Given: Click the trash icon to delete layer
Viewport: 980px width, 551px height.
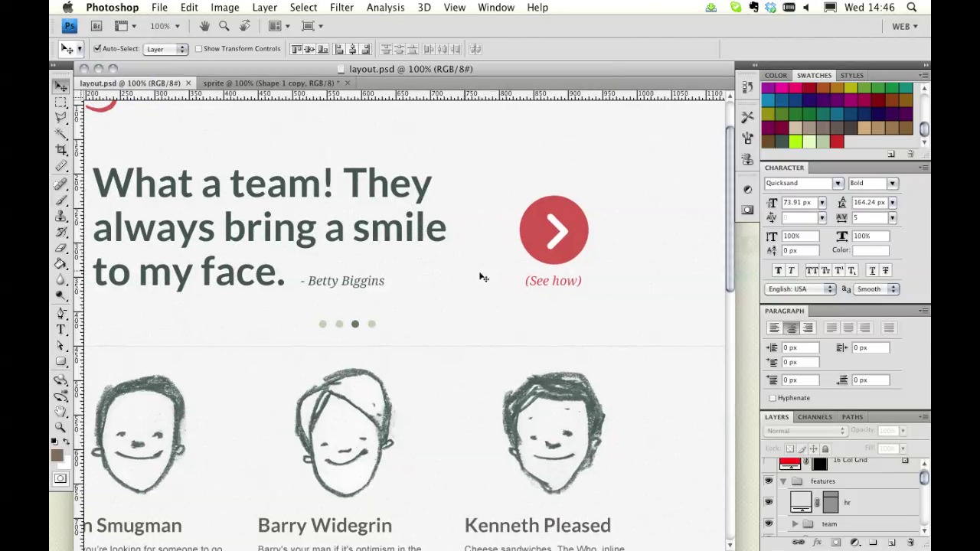Looking at the screenshot, I should coord(910,543).
